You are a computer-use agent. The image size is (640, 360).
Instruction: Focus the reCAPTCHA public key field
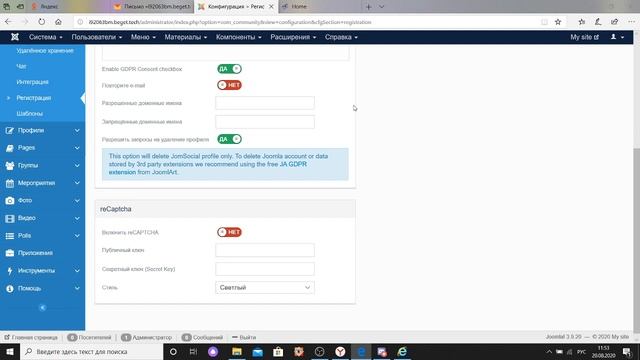(265, 250)
